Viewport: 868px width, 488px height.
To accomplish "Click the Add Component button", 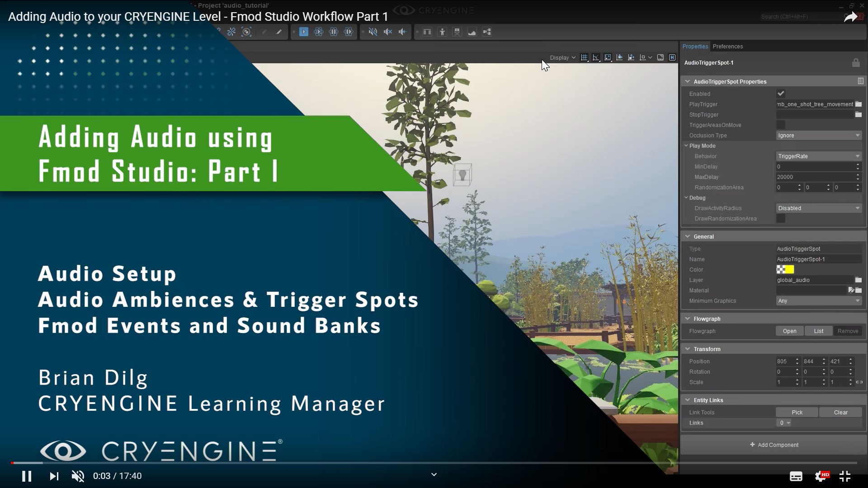I will pos(774,445).
